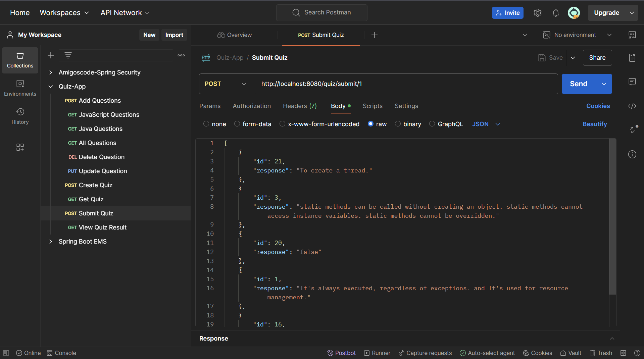Select the binary body type radio

click(398, 124)
